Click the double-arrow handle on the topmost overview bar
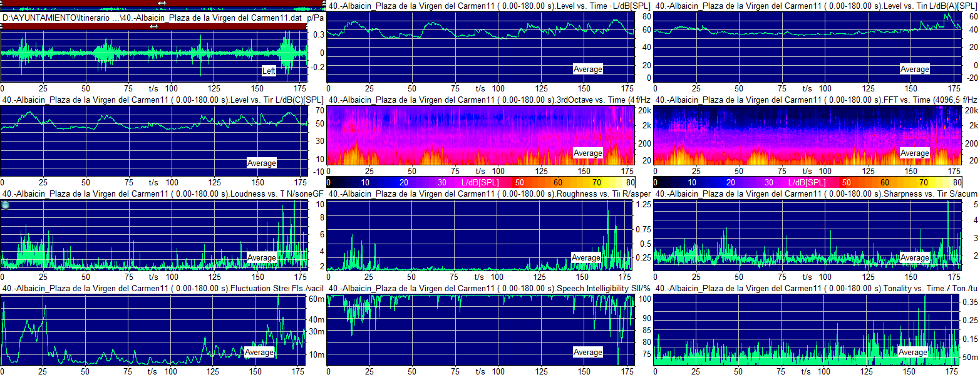The width and height of the screenshot is (980, 377). (x=162, y=3)
